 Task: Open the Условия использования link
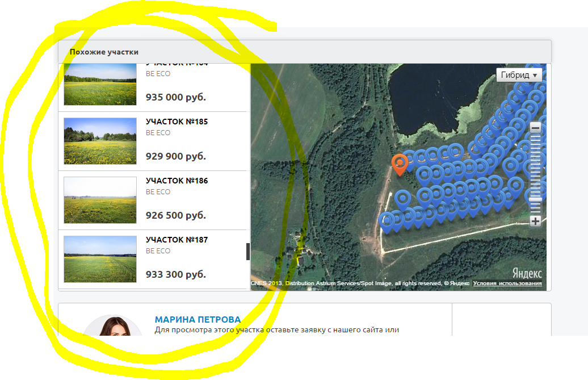[x=507, y=283]
